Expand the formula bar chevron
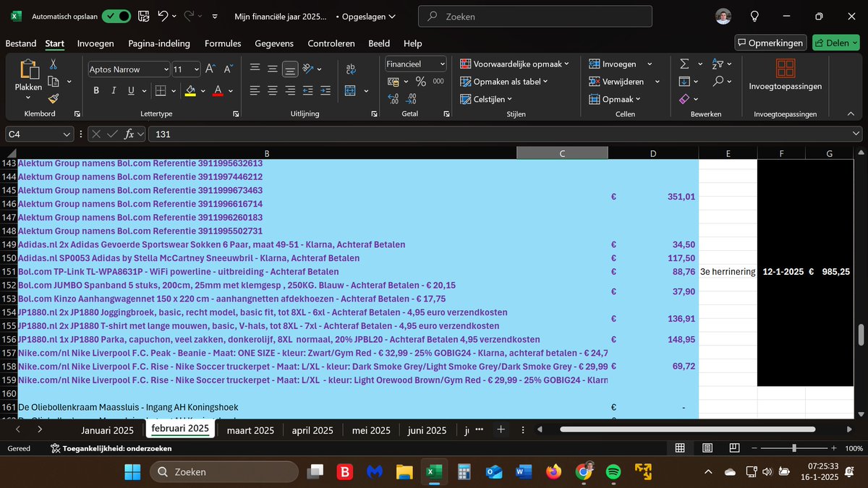 [x=856, y=134]
